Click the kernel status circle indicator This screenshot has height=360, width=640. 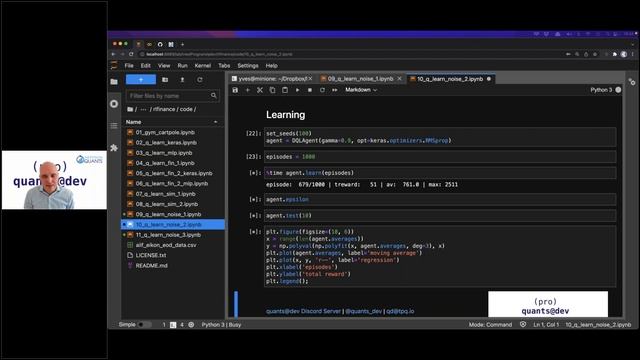pyautogui.click(x=618, y=90)
